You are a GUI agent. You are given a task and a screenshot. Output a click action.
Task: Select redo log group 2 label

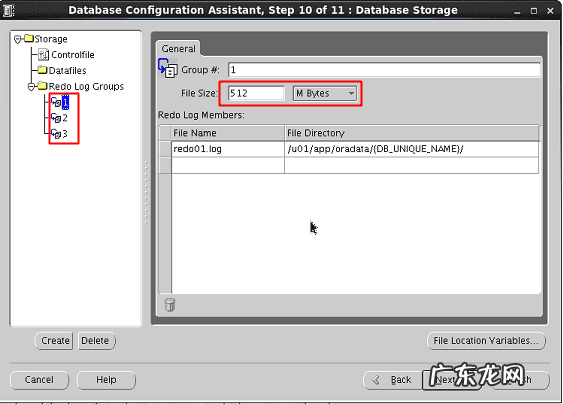point(65,118)
